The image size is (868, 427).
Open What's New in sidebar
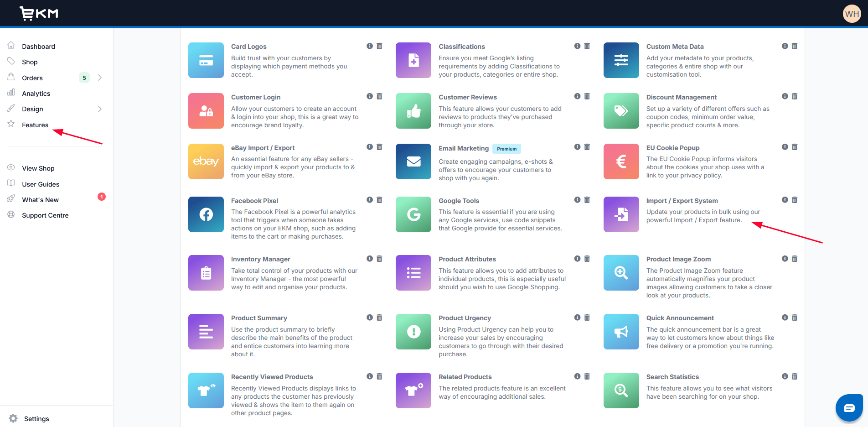point(40,200)
